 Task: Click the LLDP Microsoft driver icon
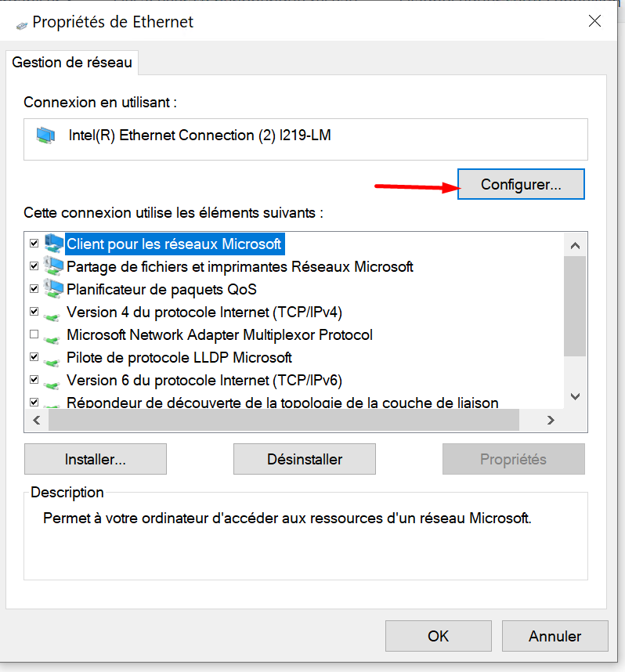click(52, 363)
